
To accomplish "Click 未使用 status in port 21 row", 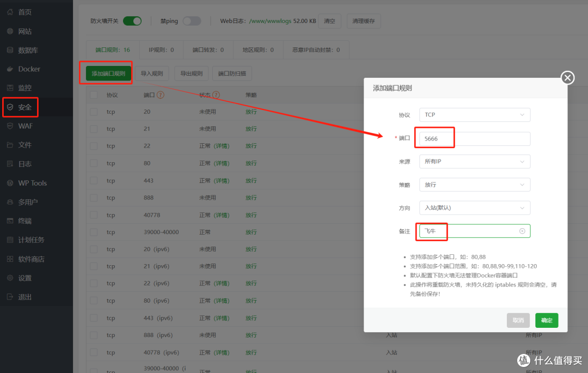I will [207, 129].
